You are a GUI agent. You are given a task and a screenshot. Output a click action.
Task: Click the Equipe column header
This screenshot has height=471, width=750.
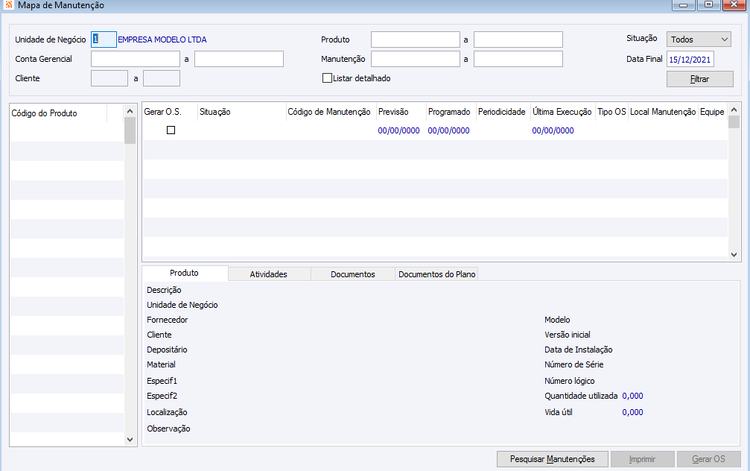click(713, 112)
